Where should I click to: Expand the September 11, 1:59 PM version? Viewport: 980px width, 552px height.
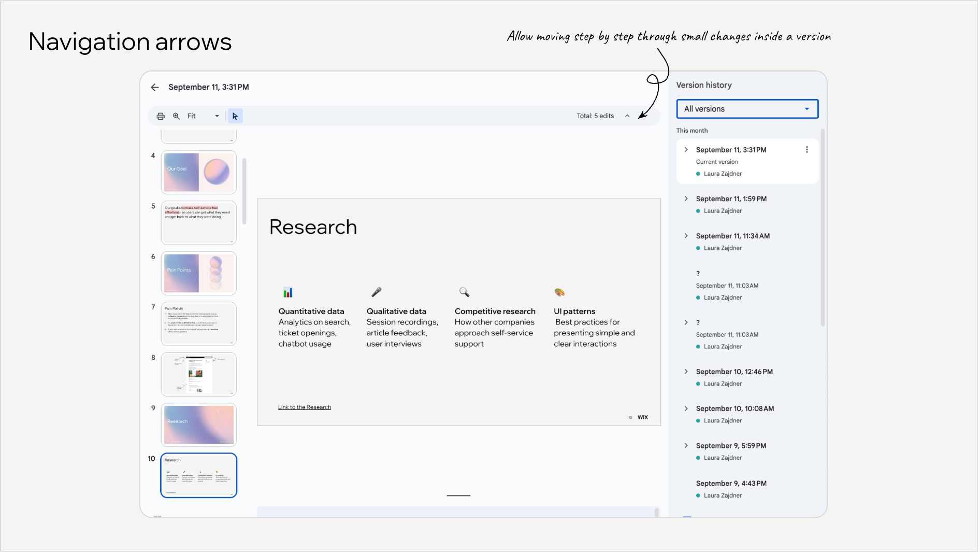686,199
